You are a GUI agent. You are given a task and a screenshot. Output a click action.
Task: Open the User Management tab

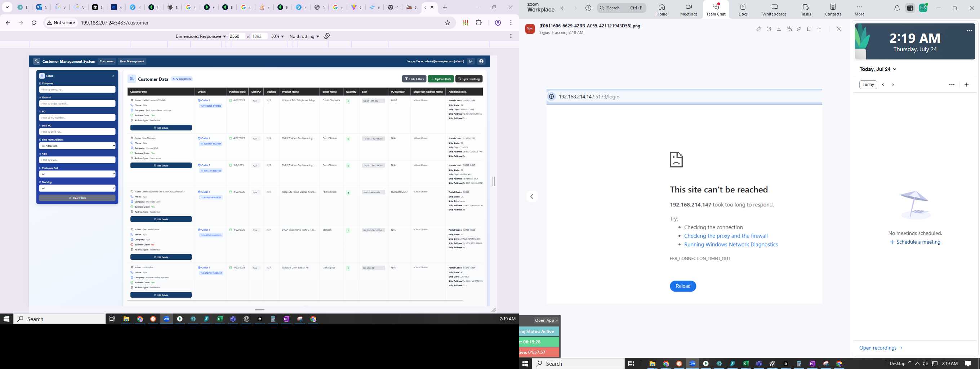coord(132,61)
